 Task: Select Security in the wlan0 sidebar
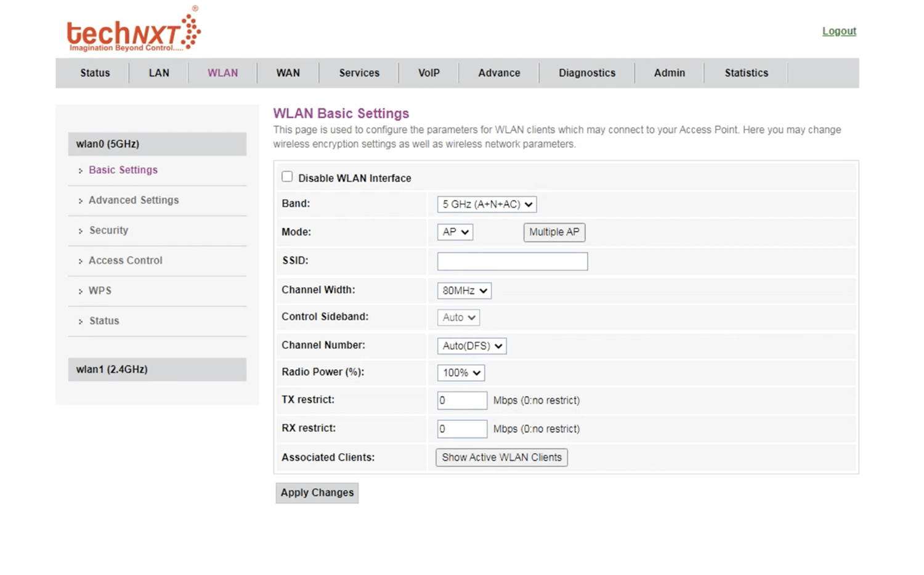click(x=108, y=230)
